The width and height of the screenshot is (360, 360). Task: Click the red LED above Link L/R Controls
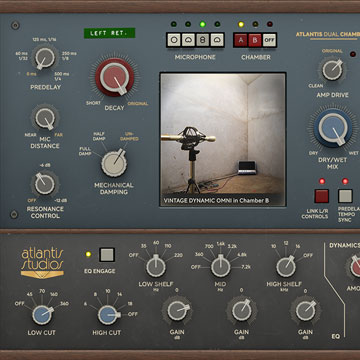click(322, 181)
